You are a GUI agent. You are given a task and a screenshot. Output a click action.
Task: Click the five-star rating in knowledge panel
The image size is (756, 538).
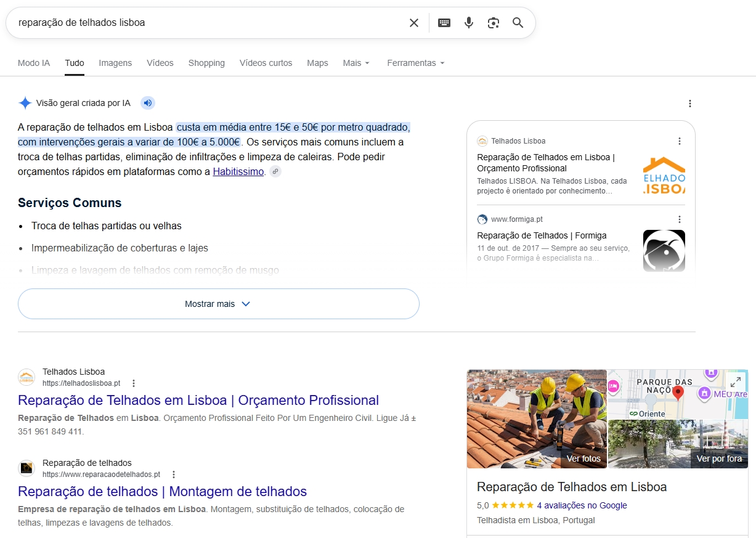513,505
